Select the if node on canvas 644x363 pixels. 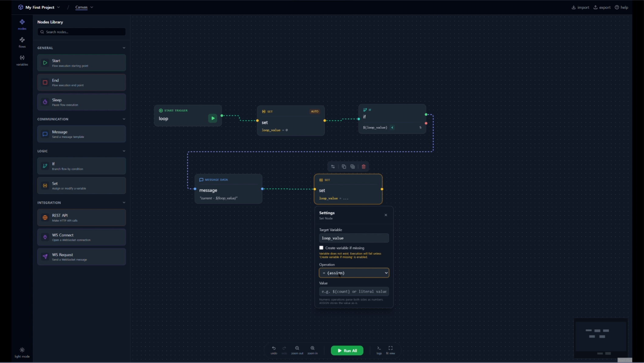[x=392, y=119]
